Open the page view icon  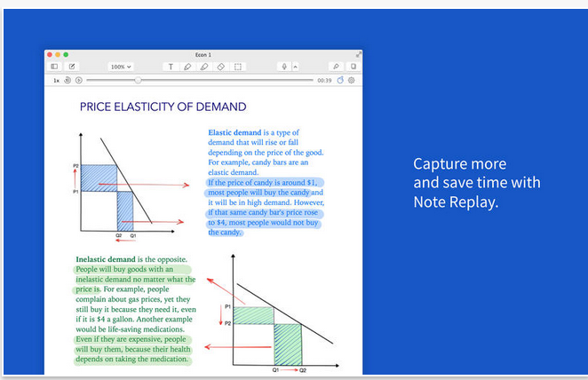tap(354, 67)
